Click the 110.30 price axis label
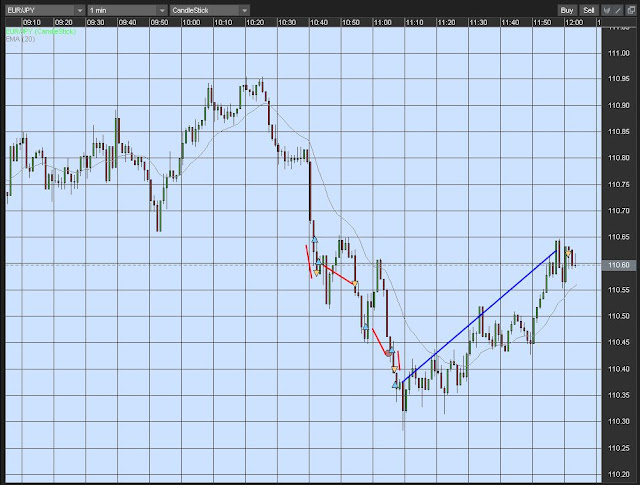640x485 pixels. 619,421
